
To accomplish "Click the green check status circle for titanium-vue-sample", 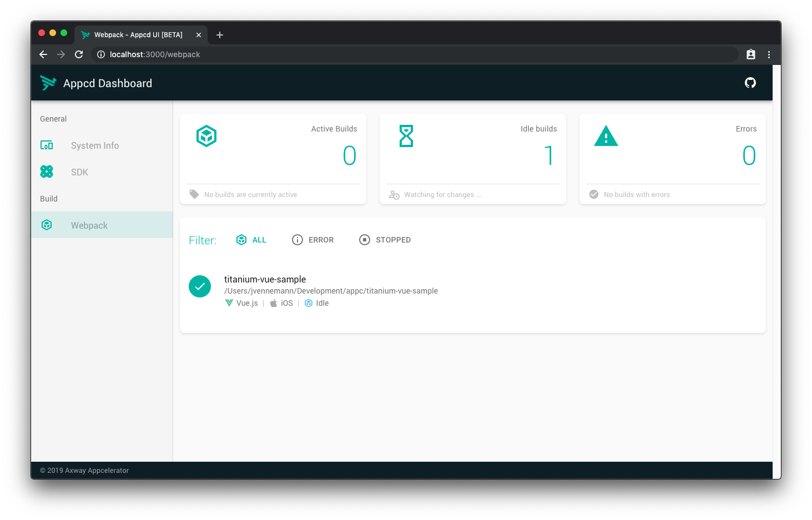I will [x=200, y=286].
